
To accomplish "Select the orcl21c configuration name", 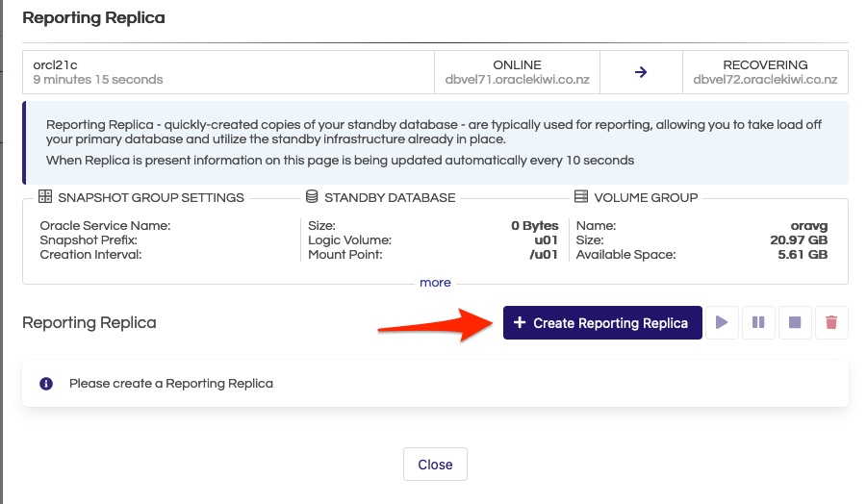I will [x=55, y=65].
